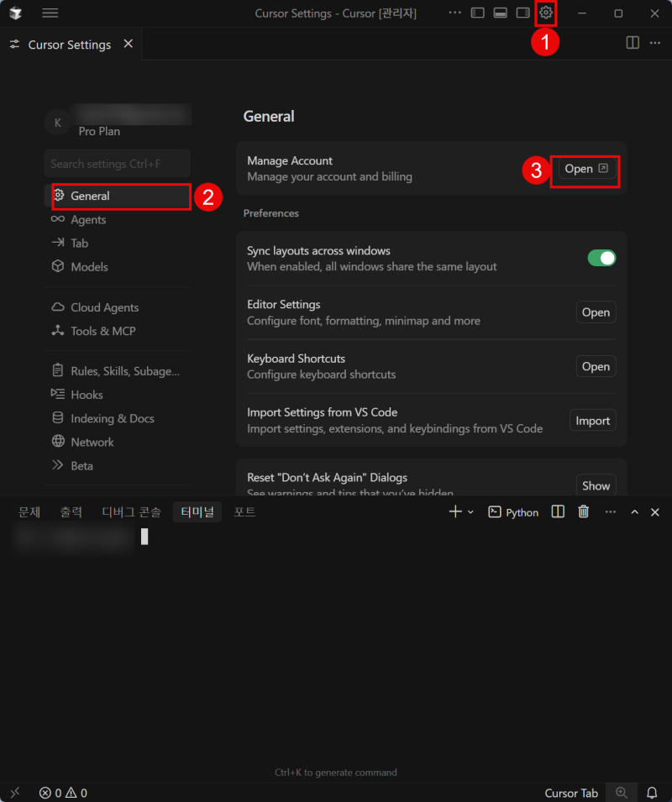Viewport: 672px width, 802px height.
Task: Import settings from VS Code
Action: tap(593, 421)
